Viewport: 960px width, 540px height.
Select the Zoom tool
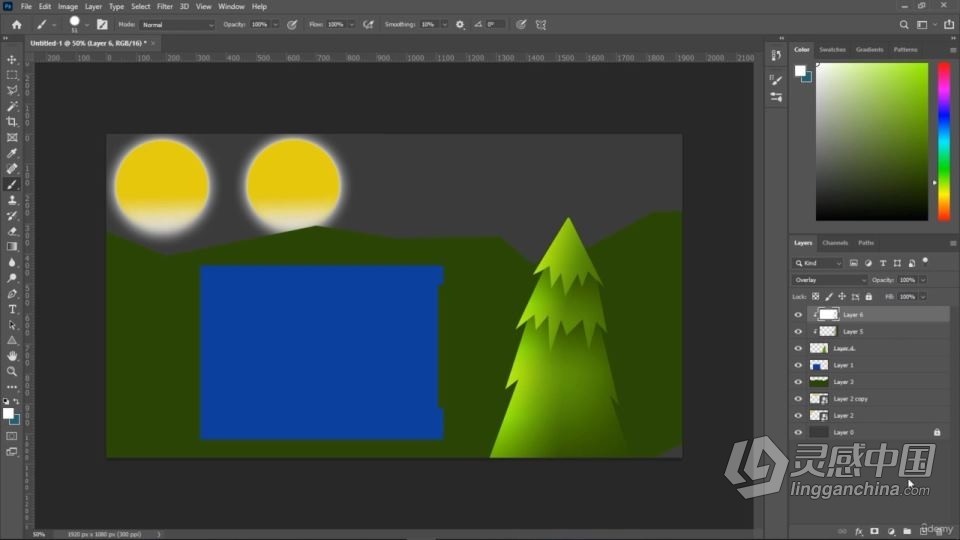(12, 372)
